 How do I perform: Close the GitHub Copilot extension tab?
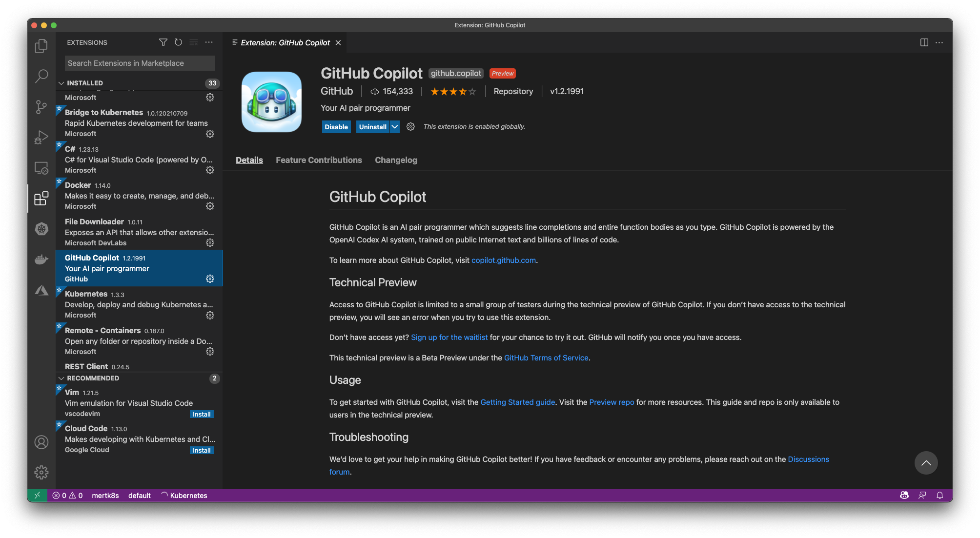point(338,42)
